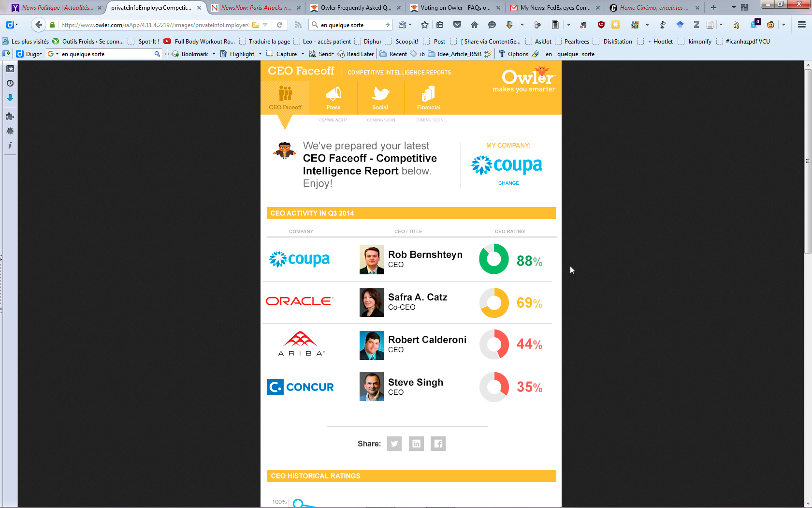Open the Press report tab

(333, 98)
